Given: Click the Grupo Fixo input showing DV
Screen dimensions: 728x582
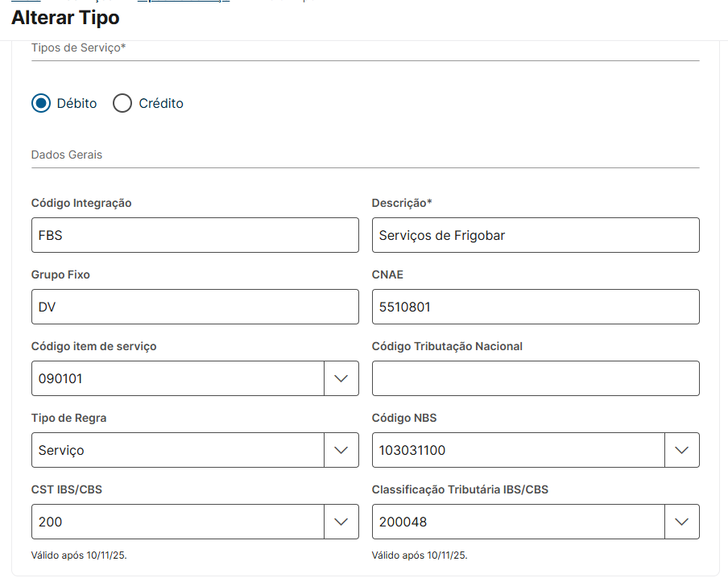Looking at the screenshot, I should pos(195,307).
